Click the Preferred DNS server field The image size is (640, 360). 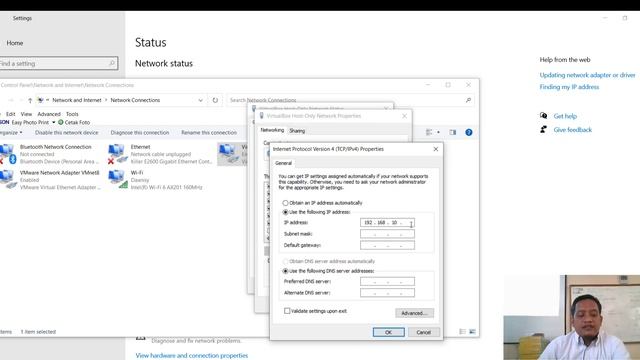pyautogui.click(x=387, y=282)
